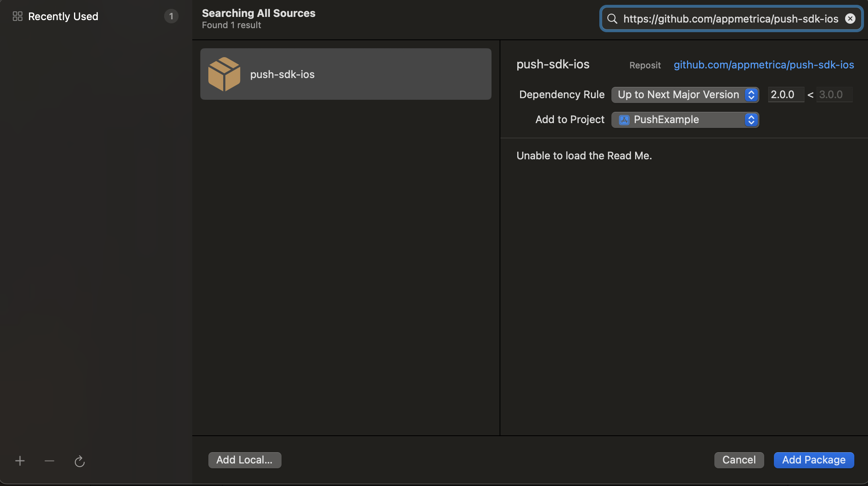Click the plus add collection icon
This screenshot has height=486, width=868.
20,461
